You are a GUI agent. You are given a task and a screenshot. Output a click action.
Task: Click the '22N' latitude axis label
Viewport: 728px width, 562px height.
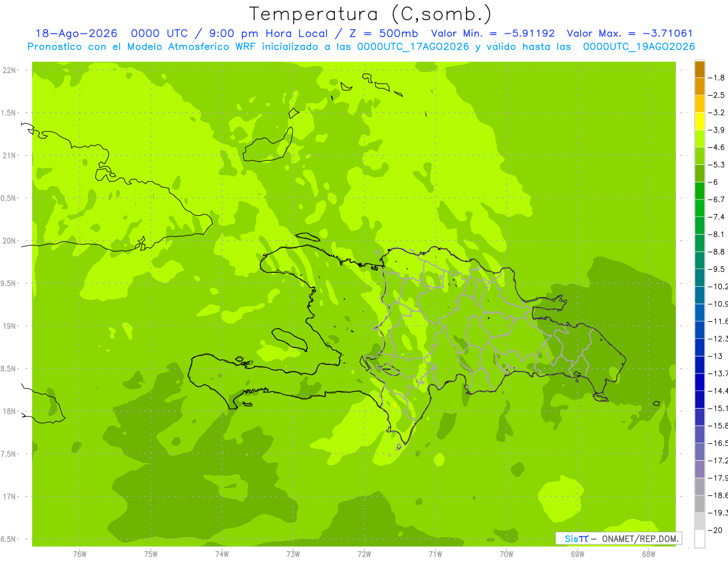(8, 70)
